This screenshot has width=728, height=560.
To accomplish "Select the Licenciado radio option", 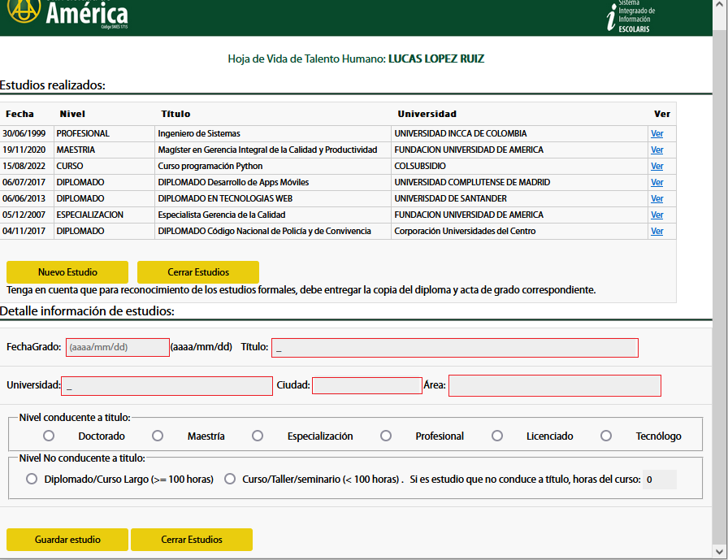I will (x=497, y=436).
